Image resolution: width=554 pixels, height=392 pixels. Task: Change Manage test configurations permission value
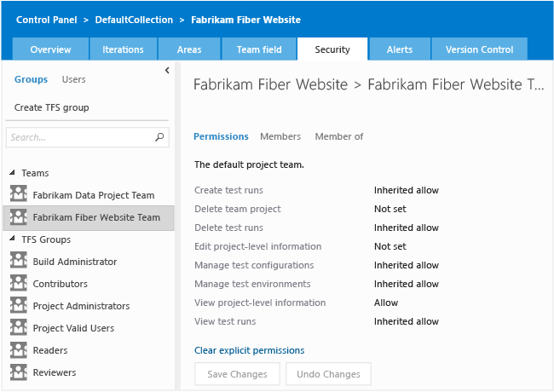407,265
